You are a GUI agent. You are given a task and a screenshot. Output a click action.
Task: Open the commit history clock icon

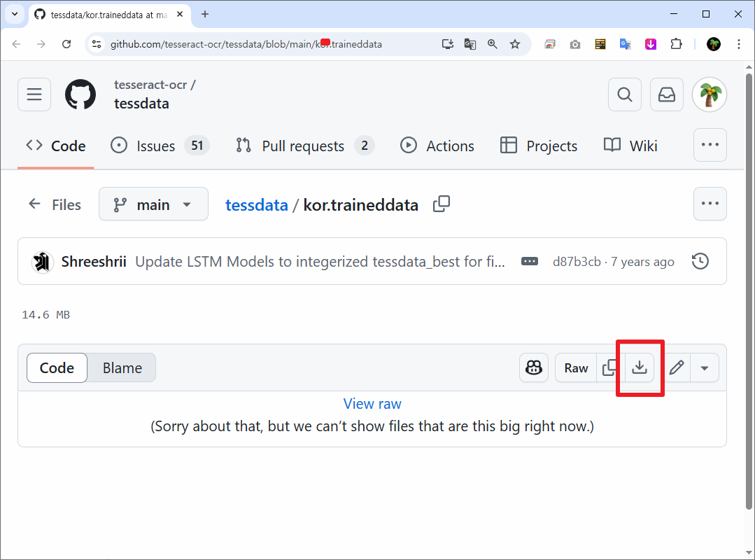(700, 261)
